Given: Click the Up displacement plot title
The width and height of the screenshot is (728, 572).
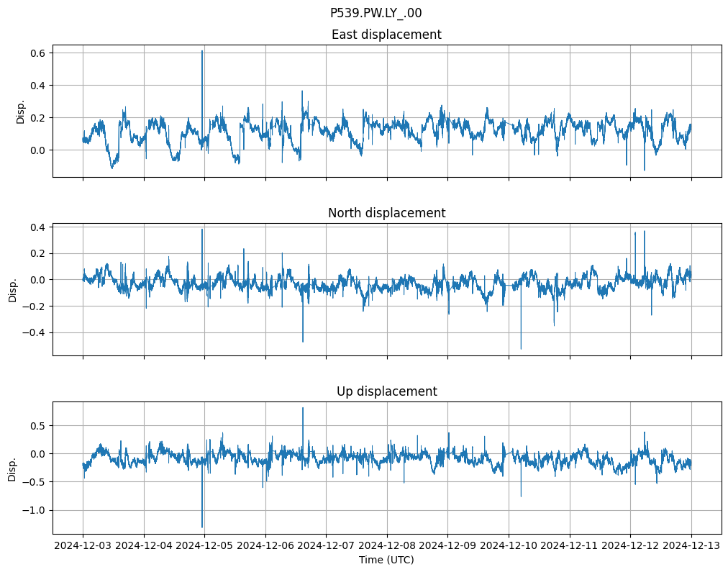Looking at the screenshot, I should tap(386, 391).
